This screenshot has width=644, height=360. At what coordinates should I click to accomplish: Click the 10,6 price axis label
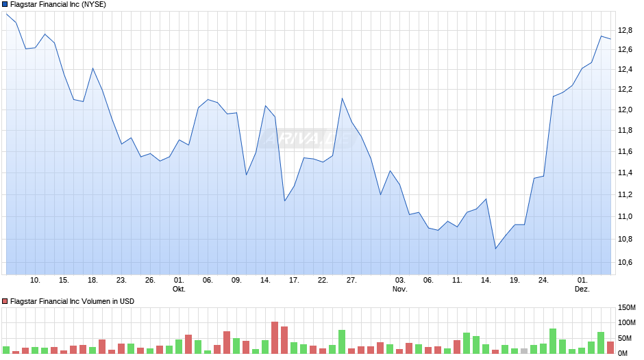point(625,262)
